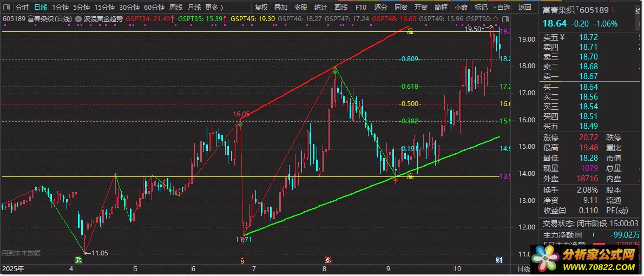
Task: Click the ¥ icon next to 卖五
Action: click(x=563, y=37)
